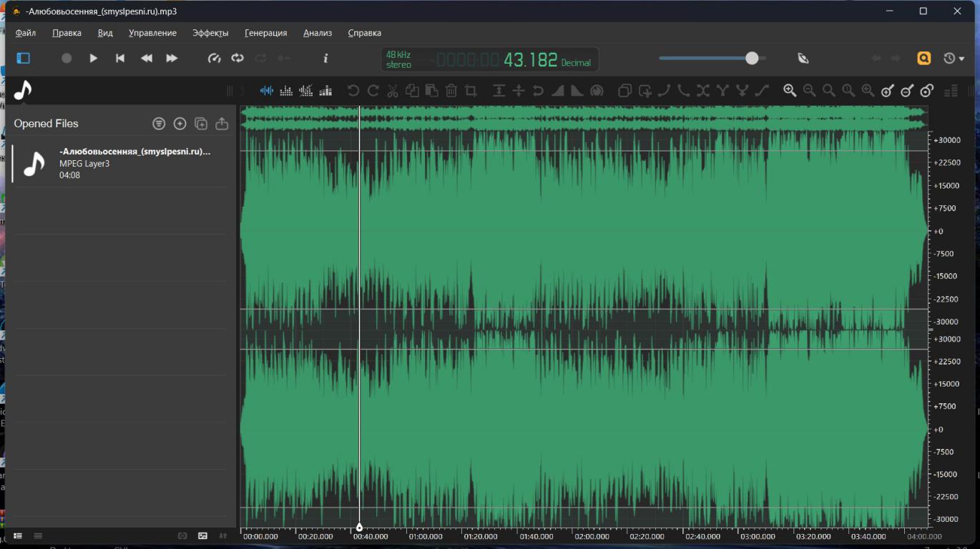Adjust the volume slider knob
The width and height of the screenshot is (980, 549).
(x=752, y=59)
